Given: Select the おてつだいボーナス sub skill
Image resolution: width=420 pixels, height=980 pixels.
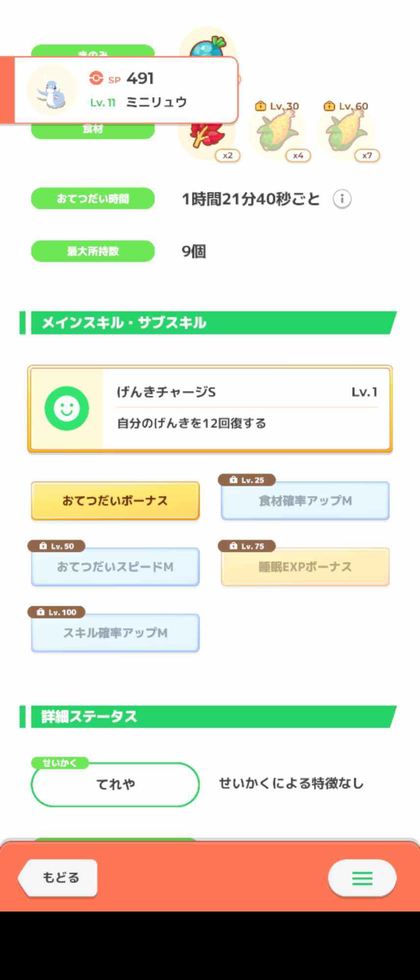Looking at the screenshot, I should click(x=115, y=501).
